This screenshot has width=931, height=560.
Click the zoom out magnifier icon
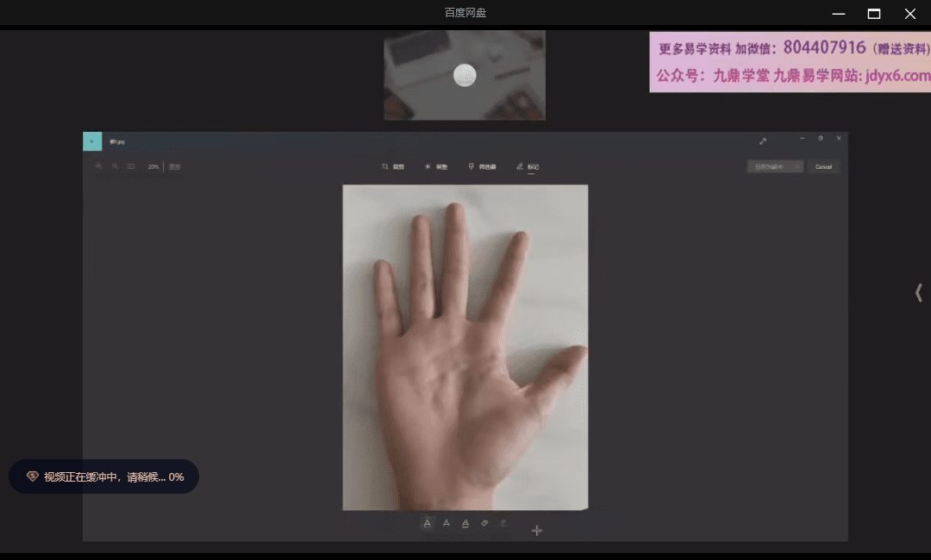coord(99,166)
